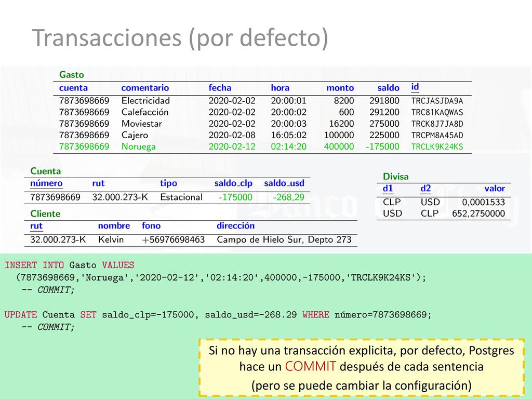Click the 'Calefacción' comment cell
This screenshot has width=532, height=399.
(145, 112)
